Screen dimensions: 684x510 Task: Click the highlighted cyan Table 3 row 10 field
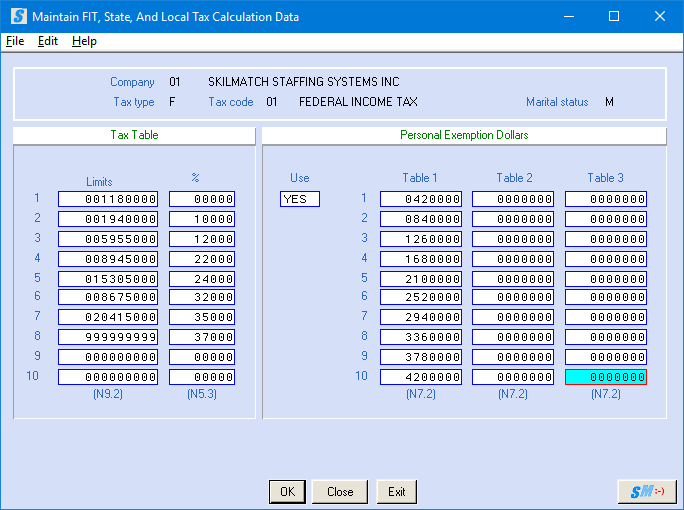[606, 377]
